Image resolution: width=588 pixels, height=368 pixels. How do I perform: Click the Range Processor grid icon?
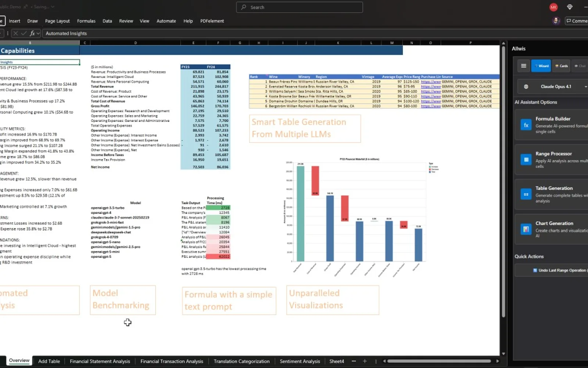click(x=526, y=160)
